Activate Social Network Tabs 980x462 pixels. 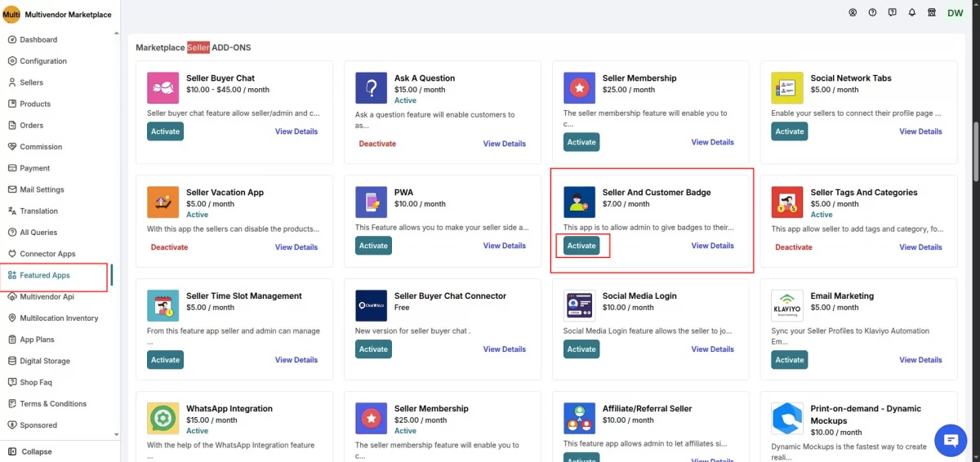[x=790, y=131]
